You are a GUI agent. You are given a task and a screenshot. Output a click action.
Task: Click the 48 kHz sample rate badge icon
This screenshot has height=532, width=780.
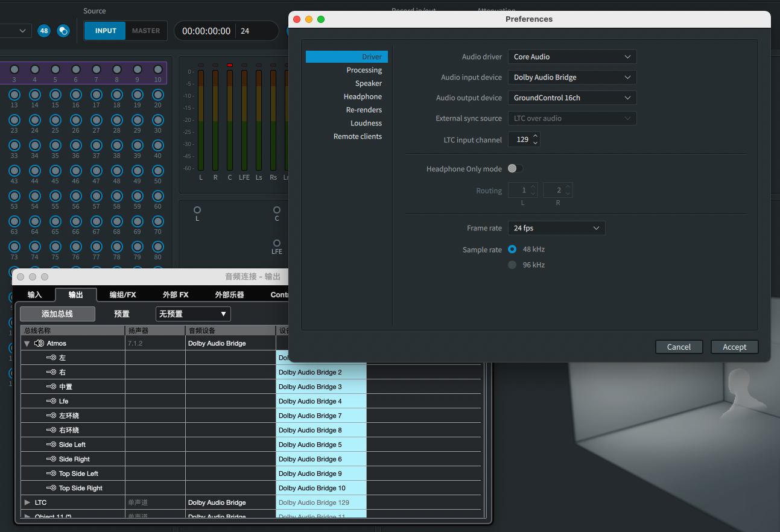(44, 31)
